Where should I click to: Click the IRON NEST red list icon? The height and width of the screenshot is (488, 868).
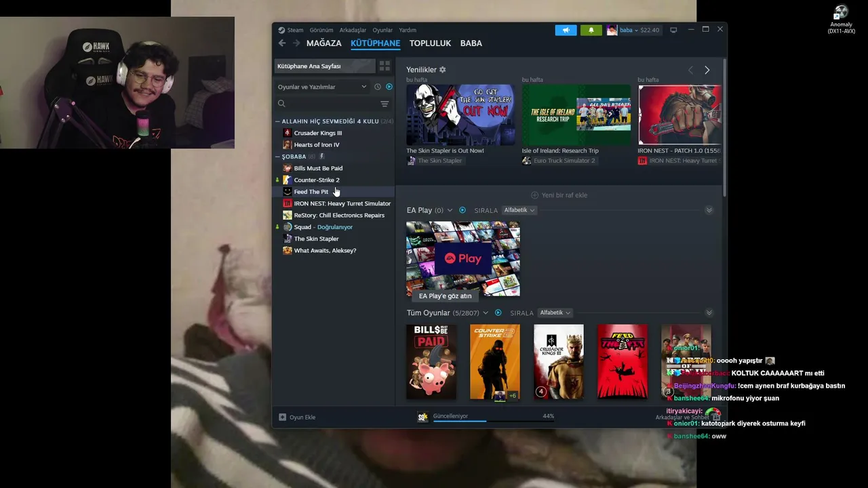click(x=288, y=203)
